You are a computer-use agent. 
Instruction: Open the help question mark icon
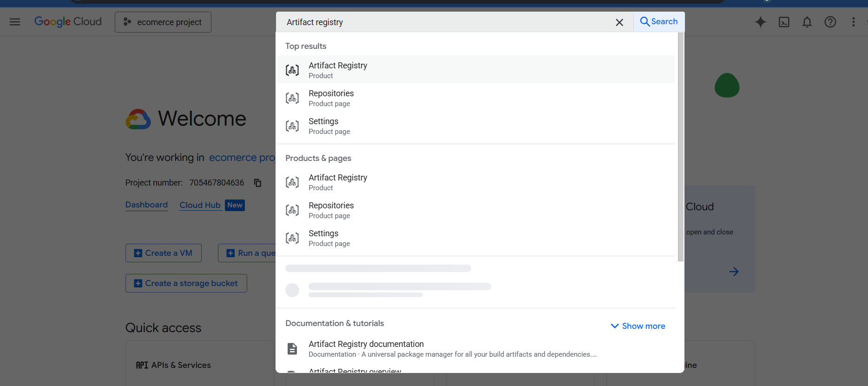click(830, 22)
